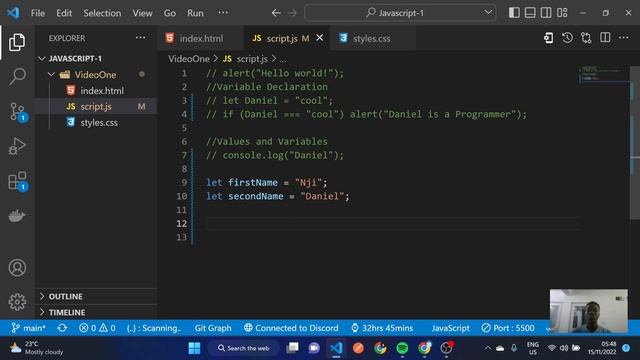Open the Run and Debug view
The image size is (640, 360).
click(17, 146)
